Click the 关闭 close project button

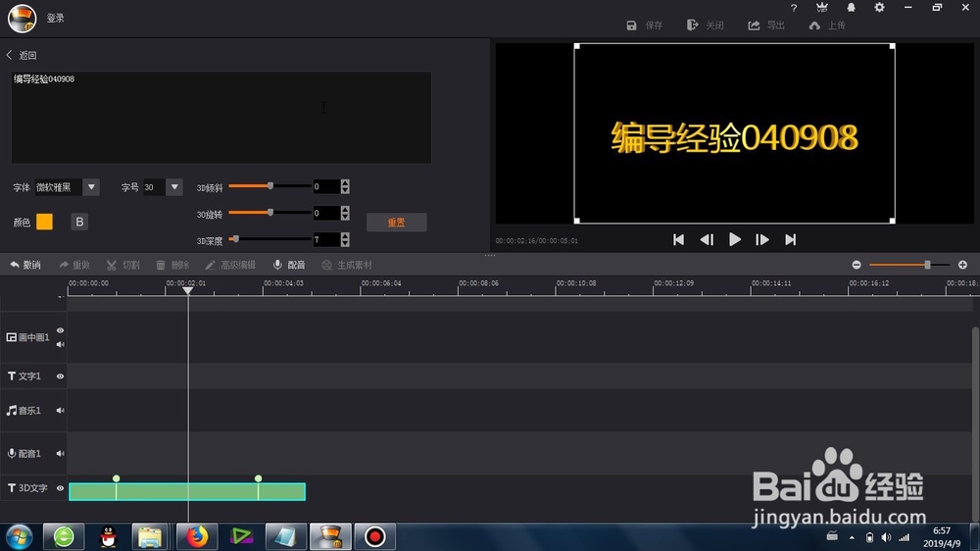click(x=705, y=25)
